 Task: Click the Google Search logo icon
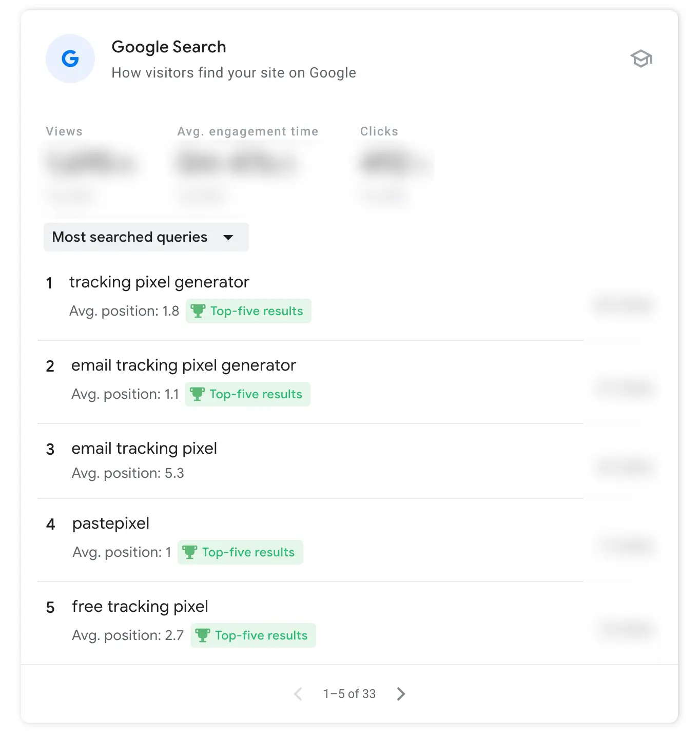click(x=70, y=59)
